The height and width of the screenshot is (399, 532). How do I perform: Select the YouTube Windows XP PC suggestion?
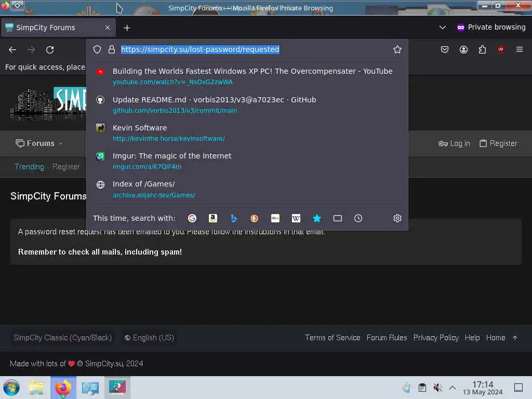[x=247, y=76]
